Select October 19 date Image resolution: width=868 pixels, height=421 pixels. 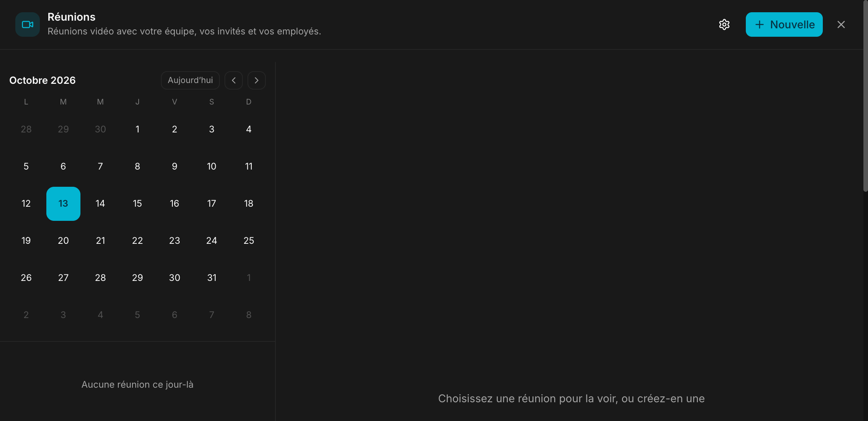tap(26, 241)
